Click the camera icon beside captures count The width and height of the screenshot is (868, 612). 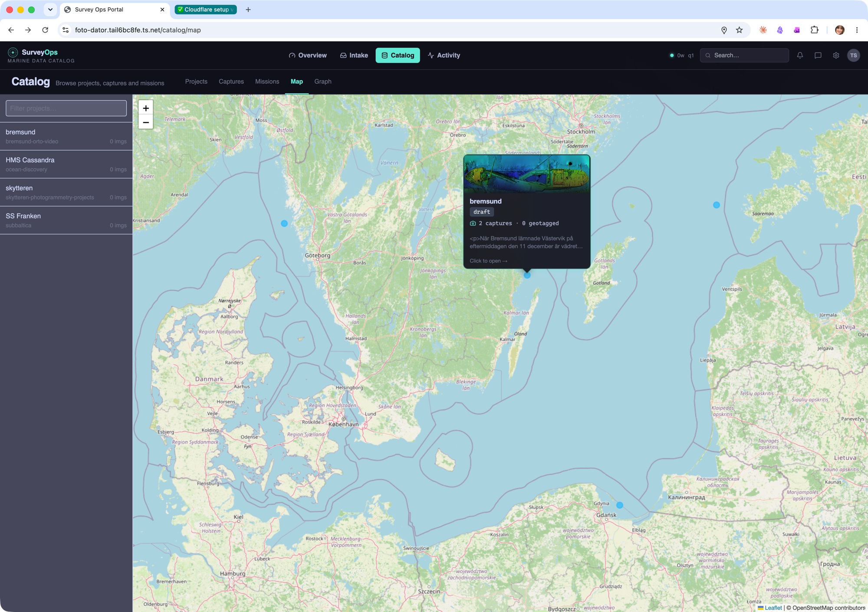tap(473, 223)
